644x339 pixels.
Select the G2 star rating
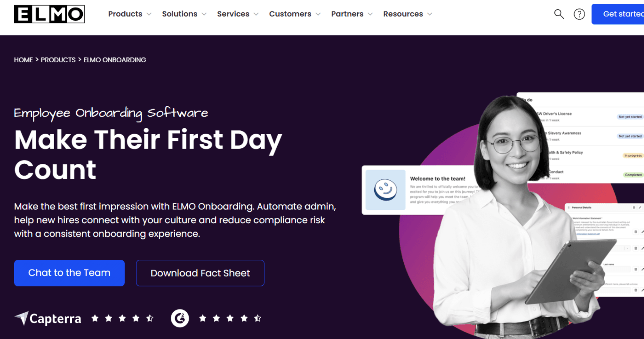[230, 318]
